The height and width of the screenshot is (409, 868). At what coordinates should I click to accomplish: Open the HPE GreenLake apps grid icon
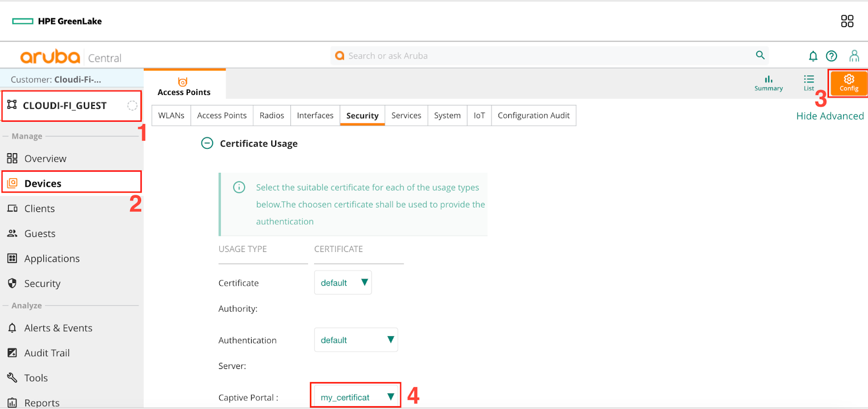pos(847,21)
